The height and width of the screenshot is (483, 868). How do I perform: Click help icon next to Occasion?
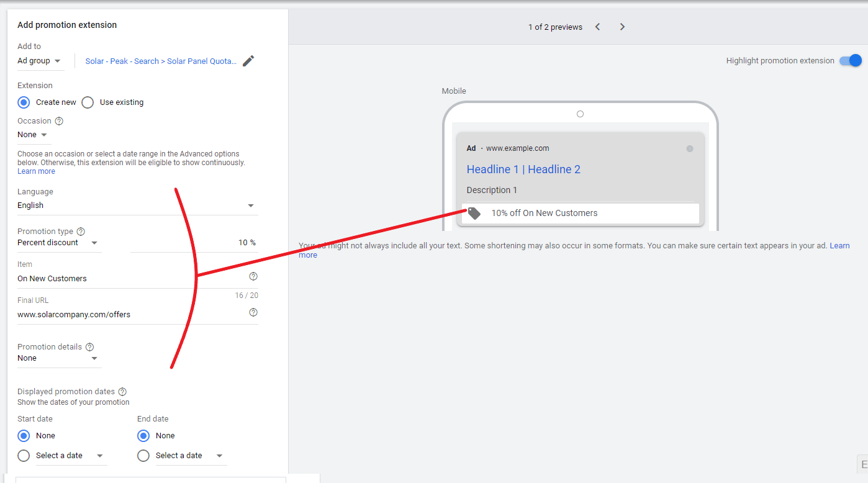tap(59, 121)
